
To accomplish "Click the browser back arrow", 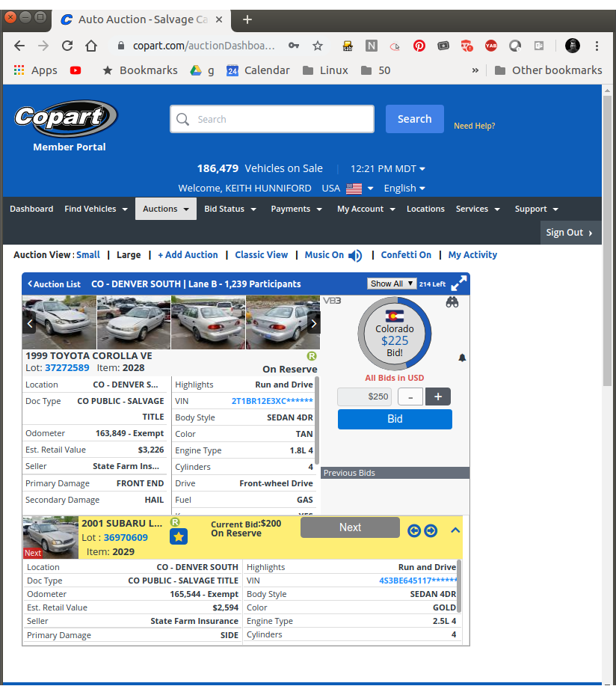I will click(x=19, y=46).
